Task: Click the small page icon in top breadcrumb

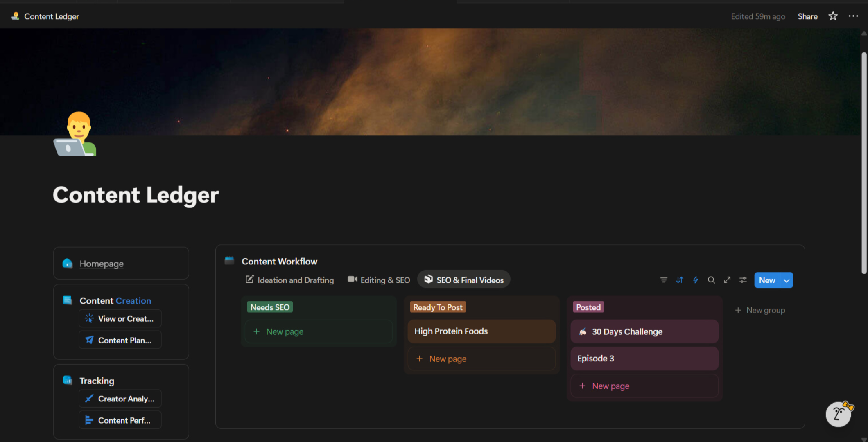Action: tap(15, 16)
